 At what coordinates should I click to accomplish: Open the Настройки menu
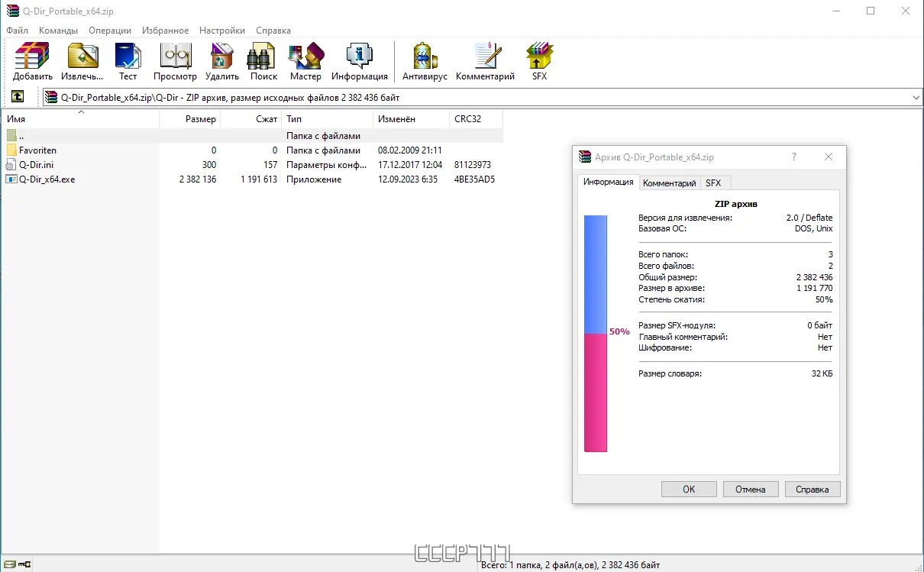[x=222, y=31]
